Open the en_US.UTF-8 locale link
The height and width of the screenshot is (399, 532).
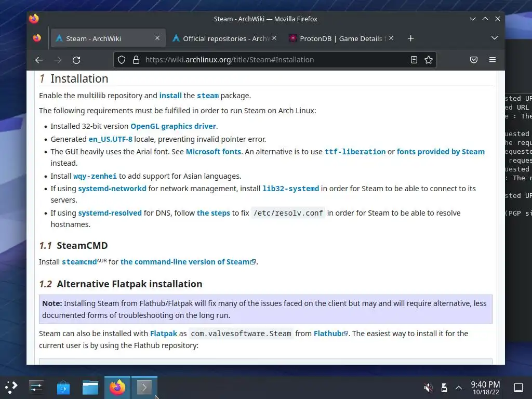[x=110, y=139]
